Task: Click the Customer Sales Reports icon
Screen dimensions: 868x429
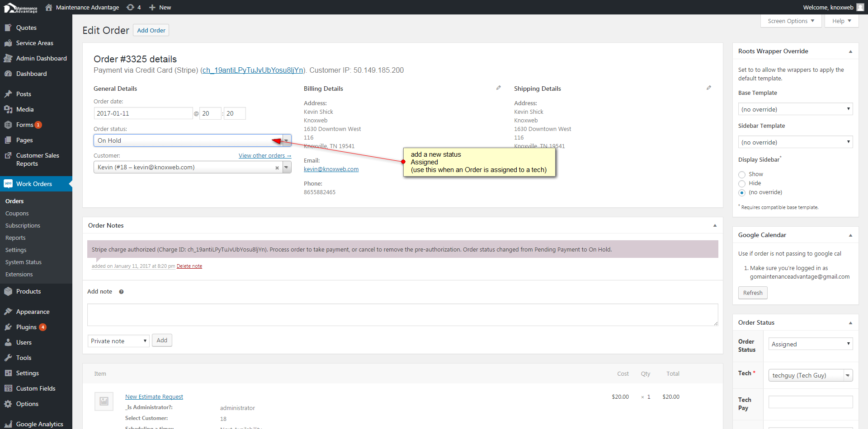Action: pos(8,155)
